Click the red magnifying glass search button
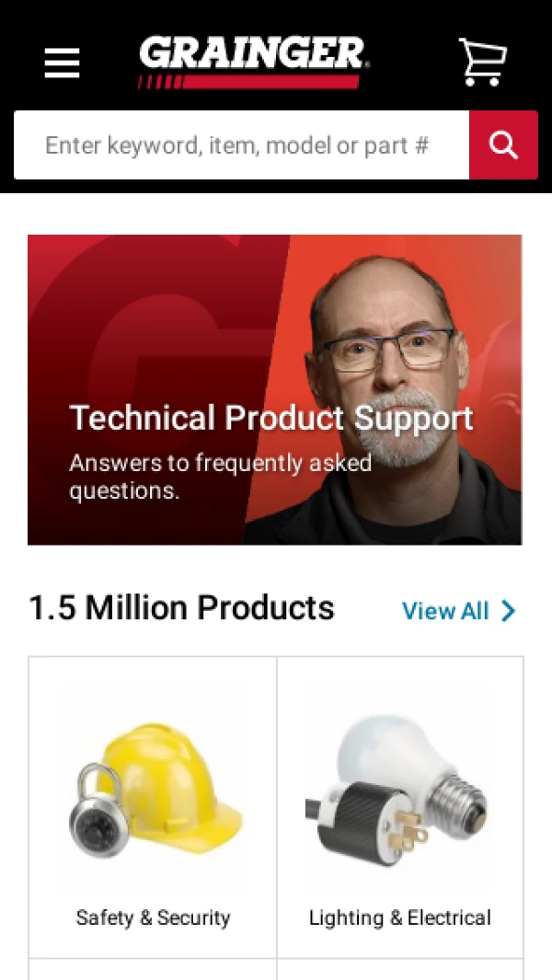Screen dimensions: 552x980 tap(503, 145)
